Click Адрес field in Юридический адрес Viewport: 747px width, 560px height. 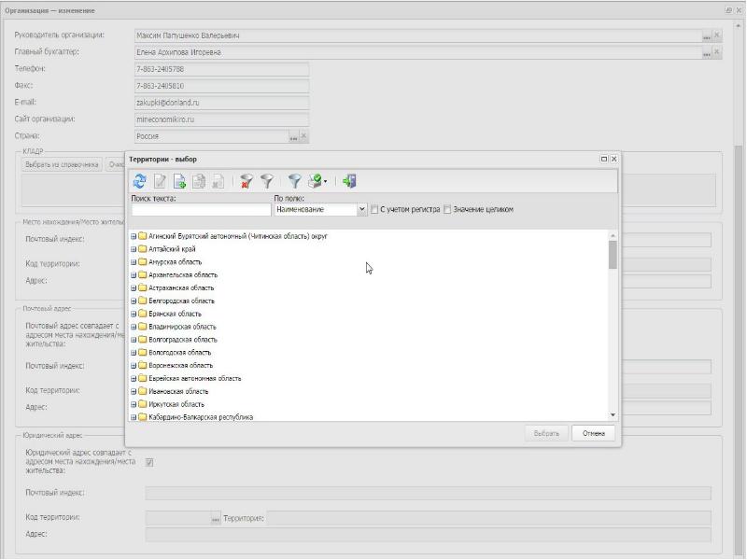pyautogui.click(x=428, y=535)
